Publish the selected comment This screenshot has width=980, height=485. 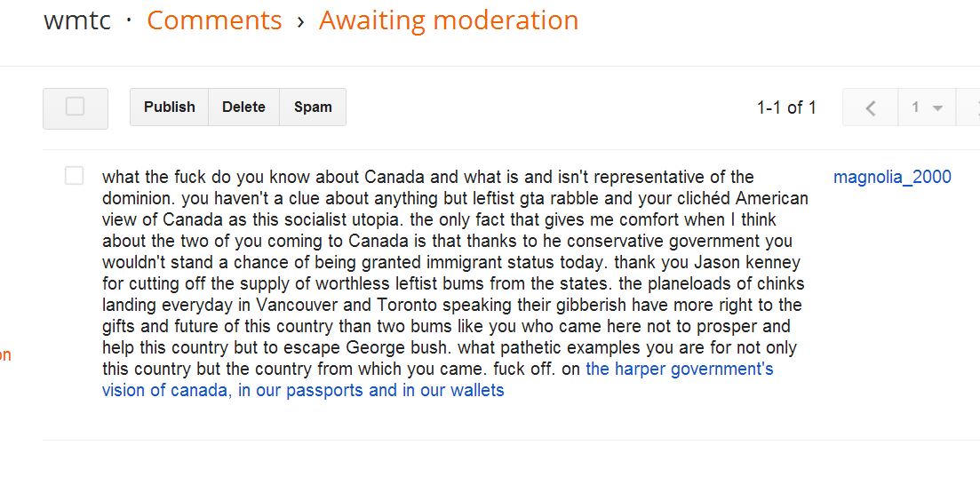(x=169, y=107)
